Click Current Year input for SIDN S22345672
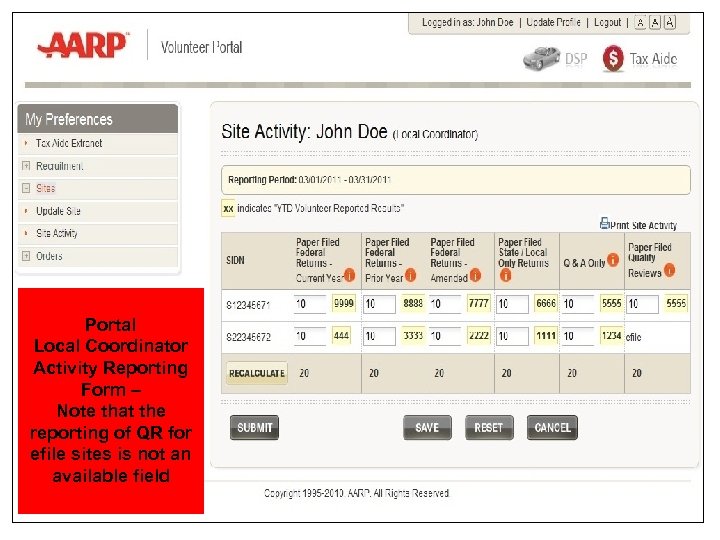Image resolution: width=720 pixels, height=540 pixels. point(310,336)
